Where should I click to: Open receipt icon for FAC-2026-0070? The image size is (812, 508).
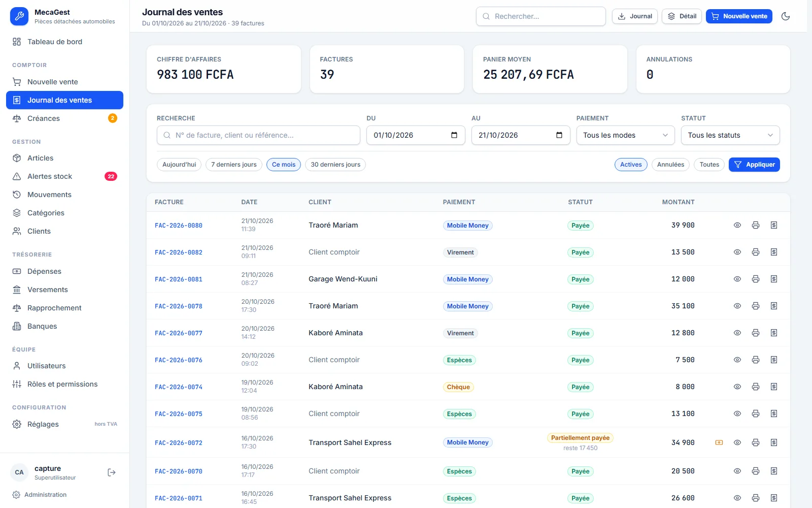pos(774,471)
